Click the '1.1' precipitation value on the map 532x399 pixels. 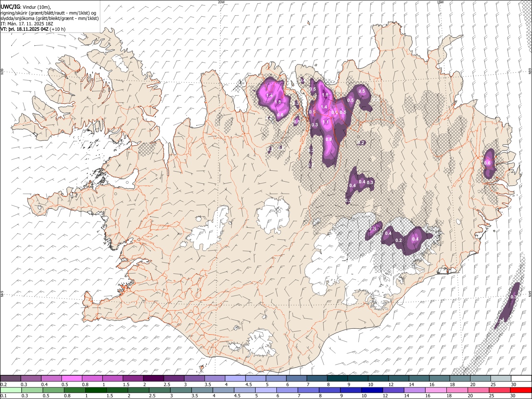(x=325, y=122)
